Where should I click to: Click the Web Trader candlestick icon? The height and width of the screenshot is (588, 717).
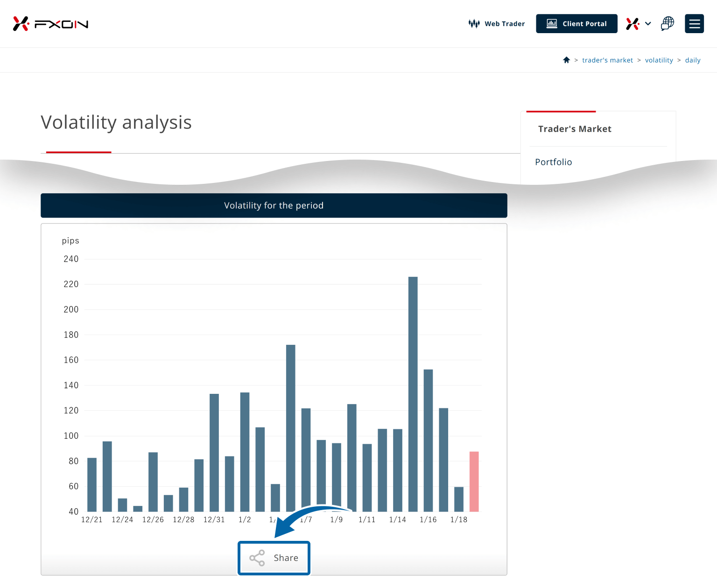(474, 24)
